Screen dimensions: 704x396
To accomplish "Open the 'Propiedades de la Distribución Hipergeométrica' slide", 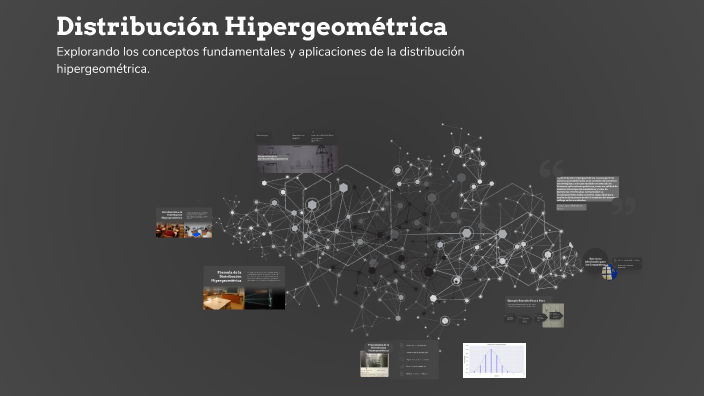I will pyautogui.click(x=399, y=360).
